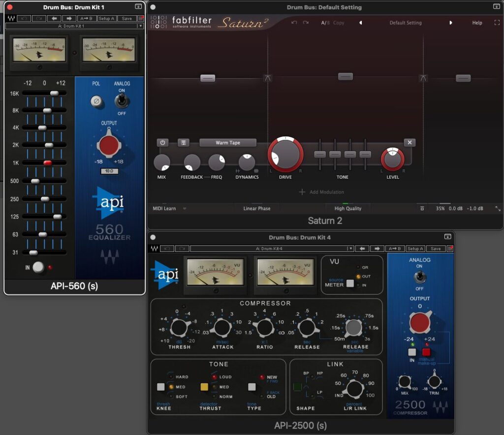504x435 pixels.
Task: Click the High Quality option
Action: (348, 209)
